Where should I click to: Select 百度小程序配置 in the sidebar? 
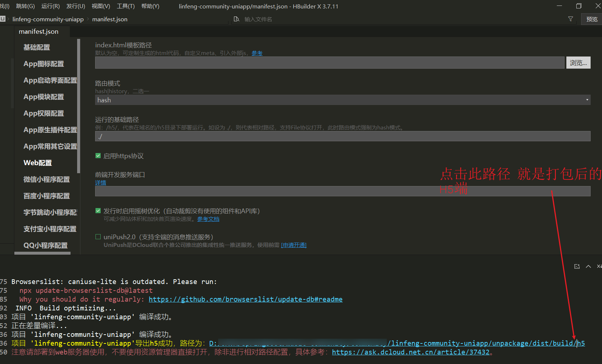[47, 196]
